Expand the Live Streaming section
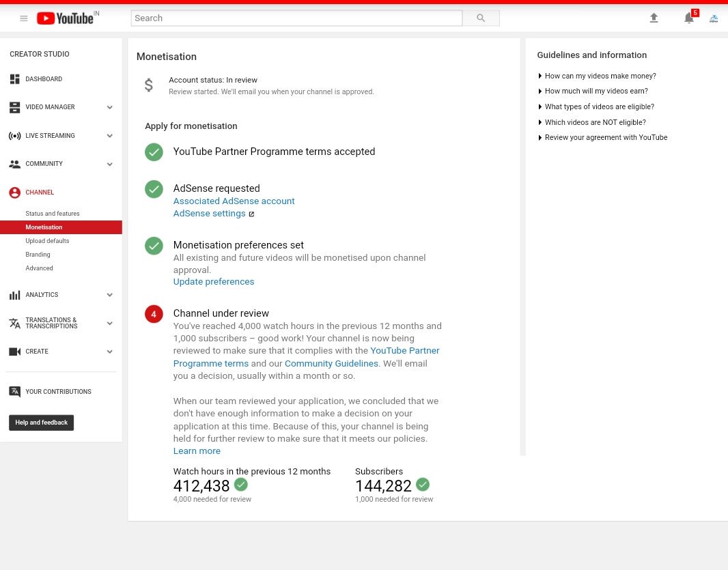Viewport: 728px width, 570px height. [x=110, y=136]
